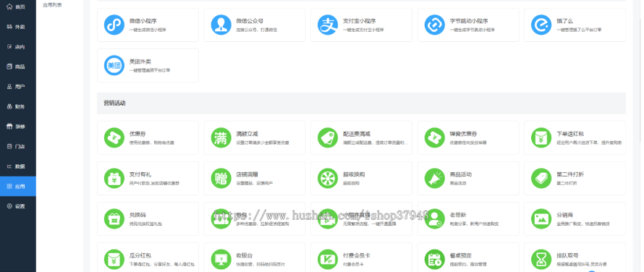Open the 字节跳动小程序 app icon
Screen dimensions: 644x272
435,25
